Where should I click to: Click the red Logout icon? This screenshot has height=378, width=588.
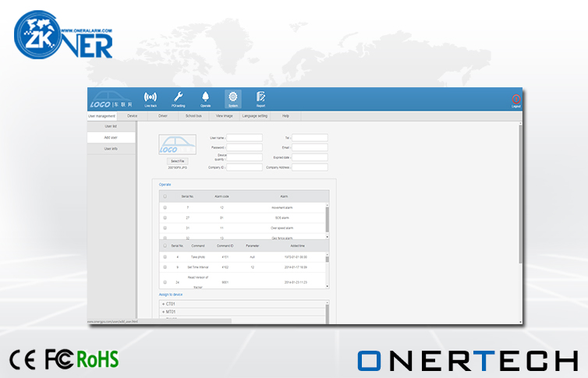click(516, 101)
